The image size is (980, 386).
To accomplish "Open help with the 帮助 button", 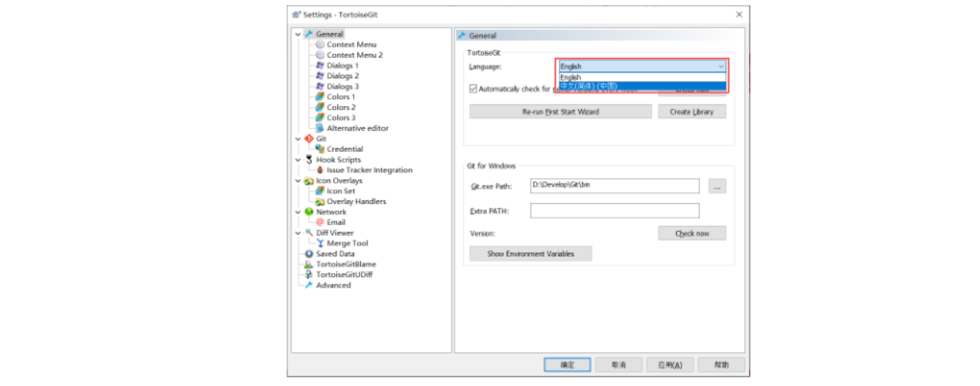I will [x=721, y=365].
